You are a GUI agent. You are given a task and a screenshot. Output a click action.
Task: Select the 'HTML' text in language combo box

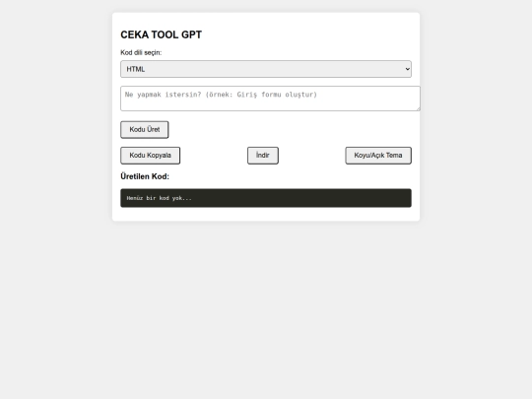(136, 69)
